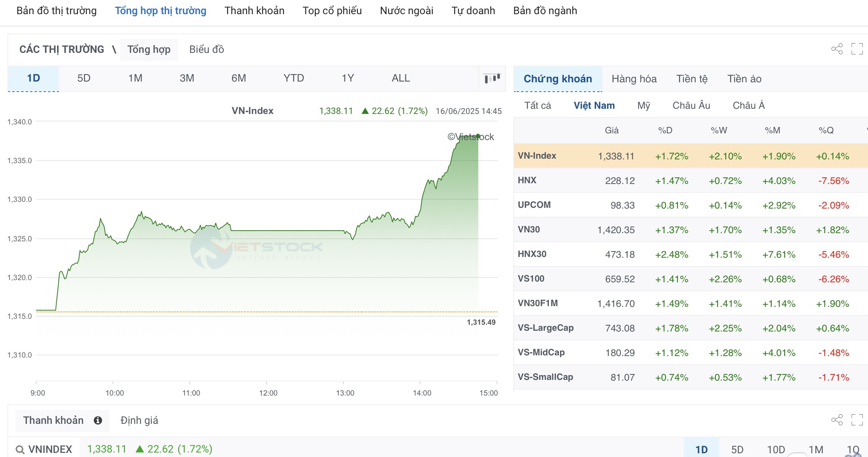Switch to the Định giá tab
868x457 pixels.
[139, 420]
